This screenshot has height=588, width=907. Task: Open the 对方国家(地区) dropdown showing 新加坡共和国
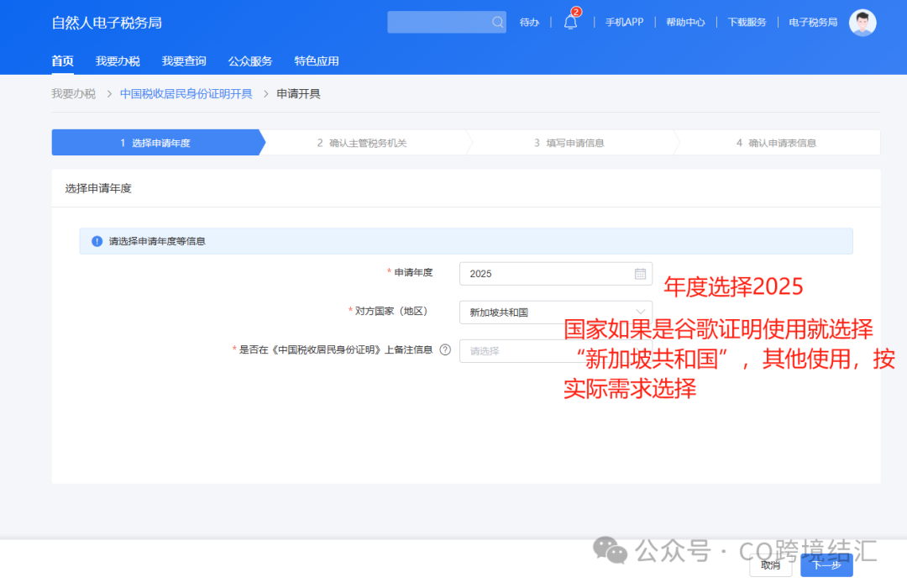coord(555,312)
